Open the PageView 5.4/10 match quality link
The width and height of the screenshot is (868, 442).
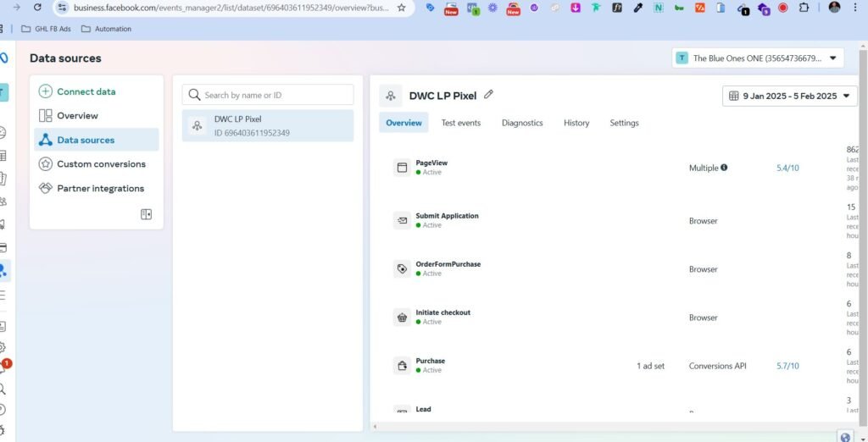coord(787,168)
